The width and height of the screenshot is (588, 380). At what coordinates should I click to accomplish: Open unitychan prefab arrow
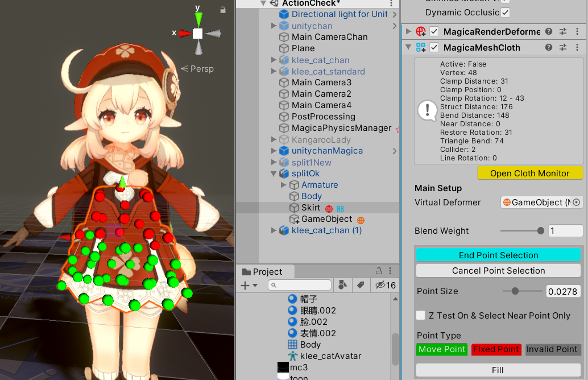click(x=395, y=26)
